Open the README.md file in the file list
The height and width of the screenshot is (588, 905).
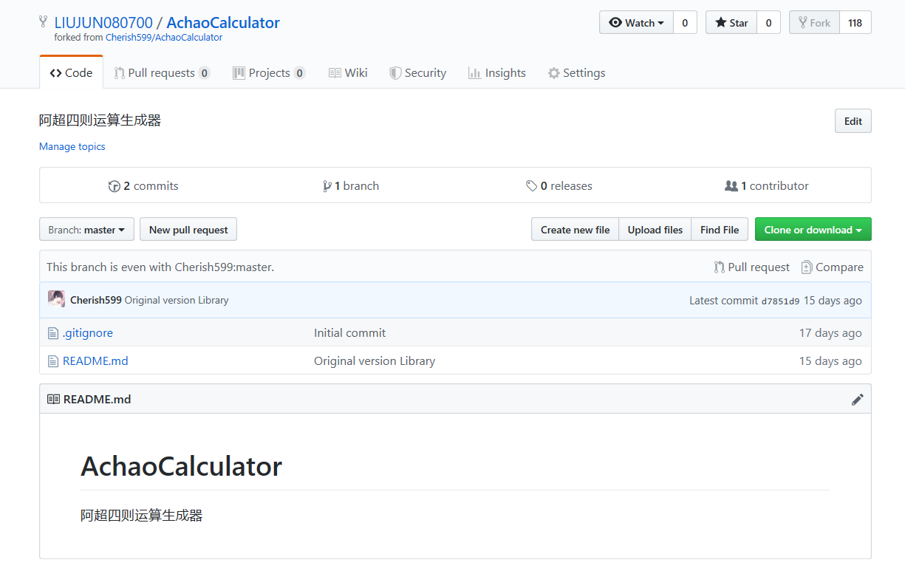(x=95, y=360)
